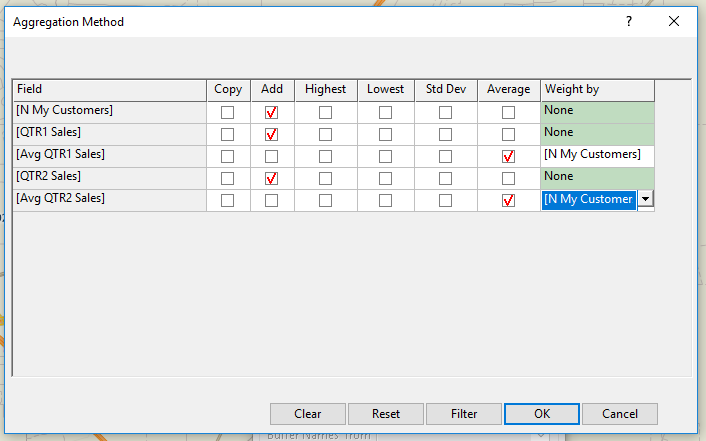
Task: Uncheck Average for [Avg QTR1 Sales]
Action: click(508, 156)
